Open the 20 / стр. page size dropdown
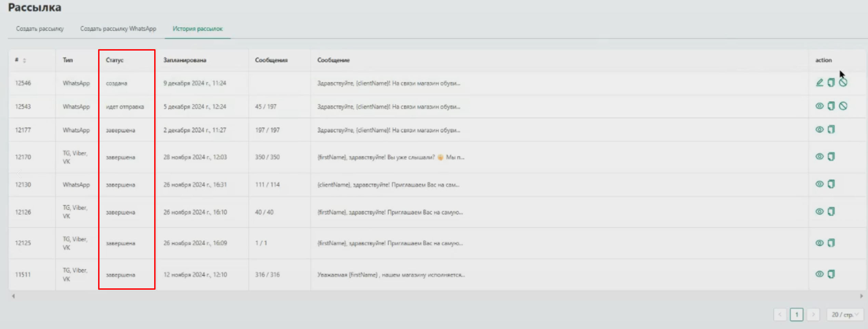This screenshot has width=868, height=329. 845,315
